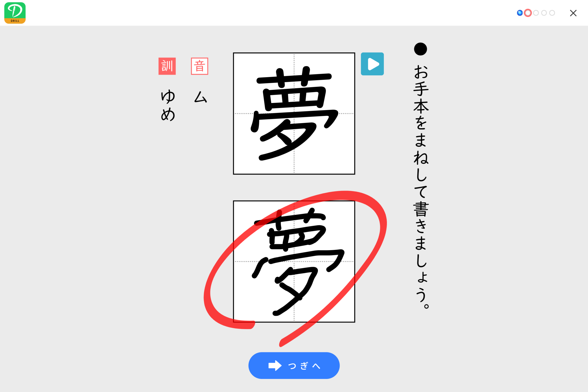Click the ム on reading text
The height and width of the screenshot is (392, 588).
tap(201, 97)
